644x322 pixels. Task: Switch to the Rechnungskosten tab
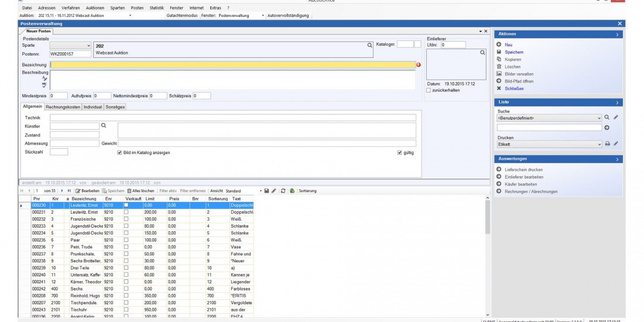tap(63, 107)
